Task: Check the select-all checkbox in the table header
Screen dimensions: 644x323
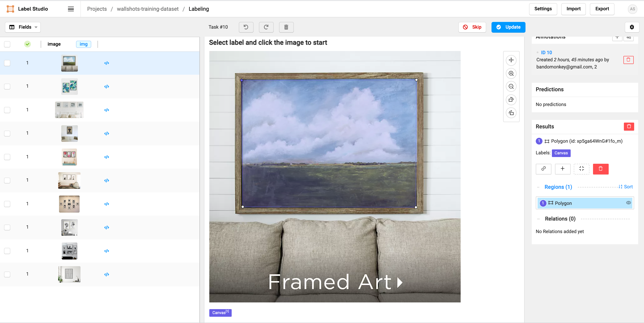Action: 7,44
